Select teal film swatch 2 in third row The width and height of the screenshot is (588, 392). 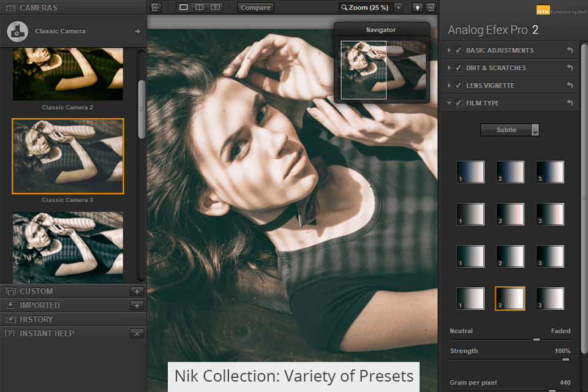pyautogui.click(x=510, y=256)
